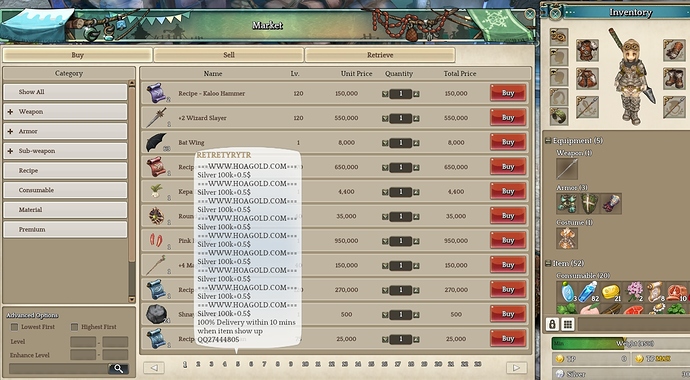
Task: Buy the Recipe - Kaloo Hammer
Action: point(508,93)
